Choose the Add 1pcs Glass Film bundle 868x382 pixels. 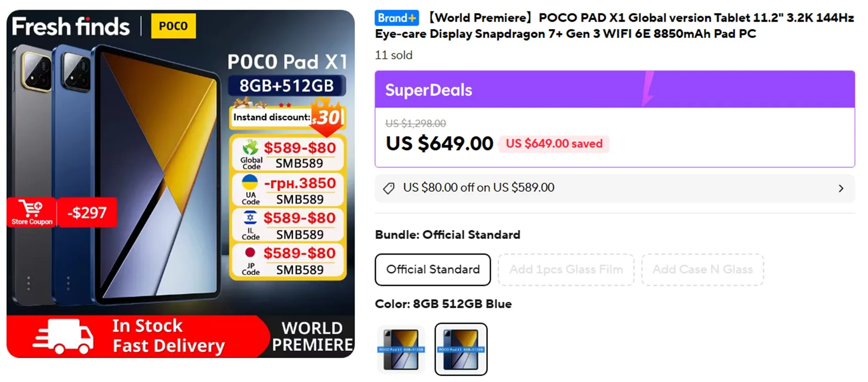pyautogui.click(x=566, y=270)
